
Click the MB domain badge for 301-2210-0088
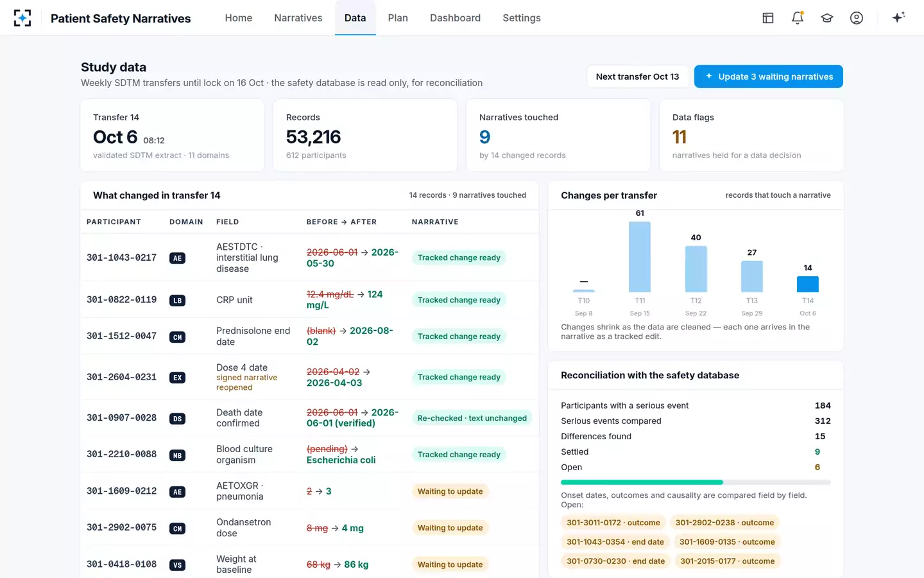[x=178, y=455]
